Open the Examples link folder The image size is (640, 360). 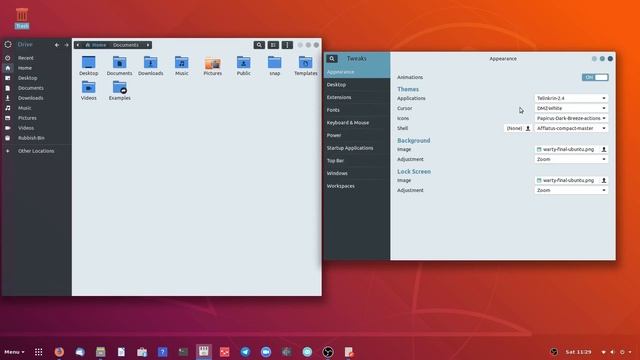pos(120,91)
